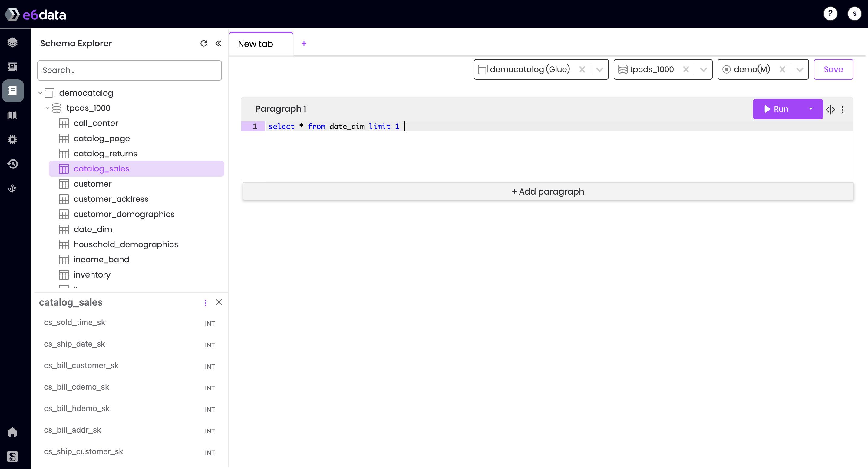Viewport: 868px width, 469px height.
Task: Toggle the code view icon beside Run
Action: click(x=830, y=109)
